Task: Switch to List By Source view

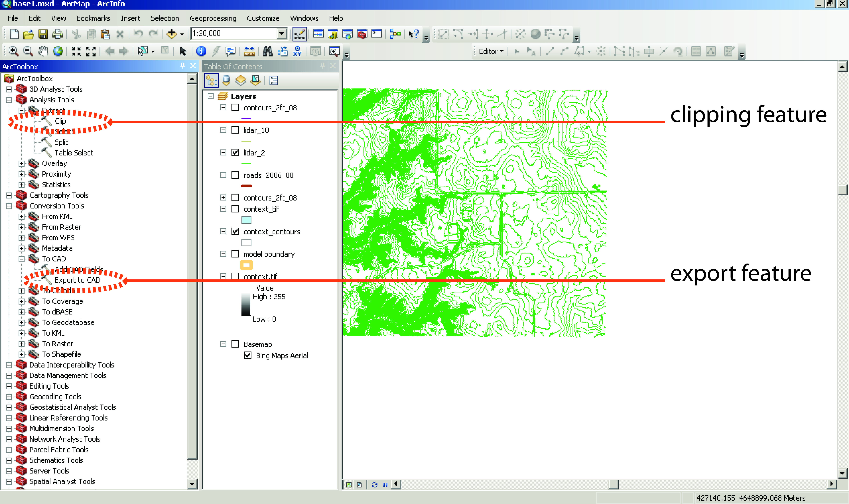Action: pyautogui.click(x=226, y=80)
